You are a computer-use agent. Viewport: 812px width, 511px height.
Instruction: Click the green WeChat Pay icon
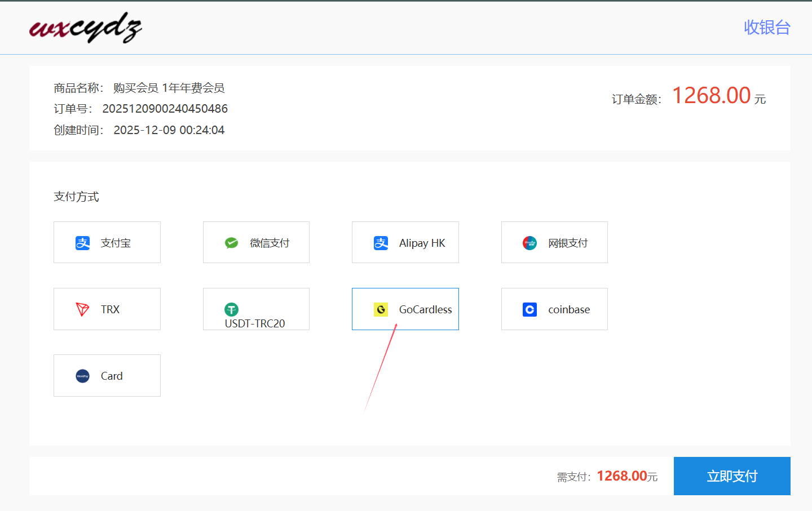(x=232, y=243)
